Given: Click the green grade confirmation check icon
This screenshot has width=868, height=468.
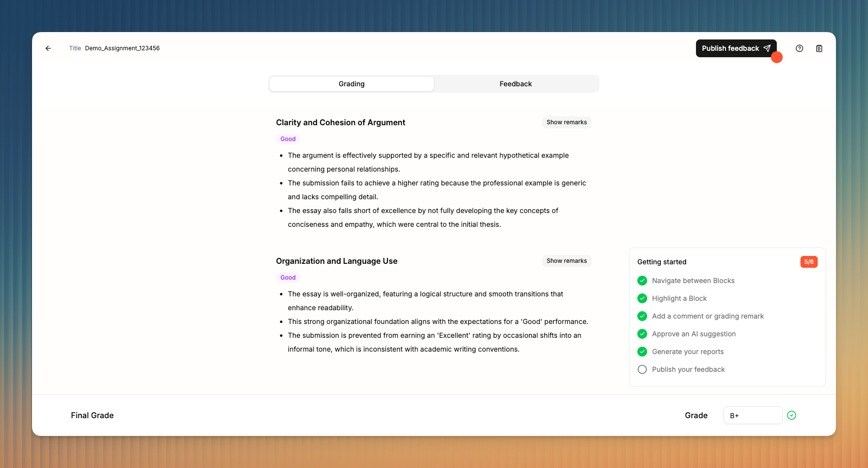Looking at the screenshot, I should pyautogui.click(x=792, y=415).
